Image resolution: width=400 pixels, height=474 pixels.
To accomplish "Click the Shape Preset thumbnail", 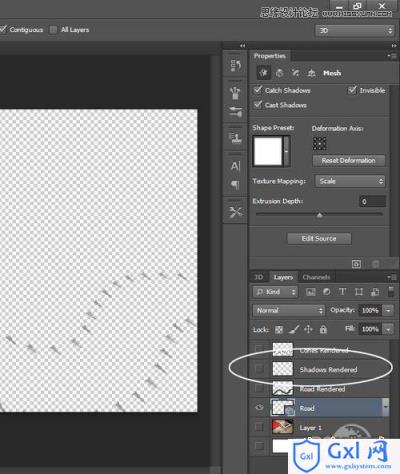I will (x=268, y=151).
